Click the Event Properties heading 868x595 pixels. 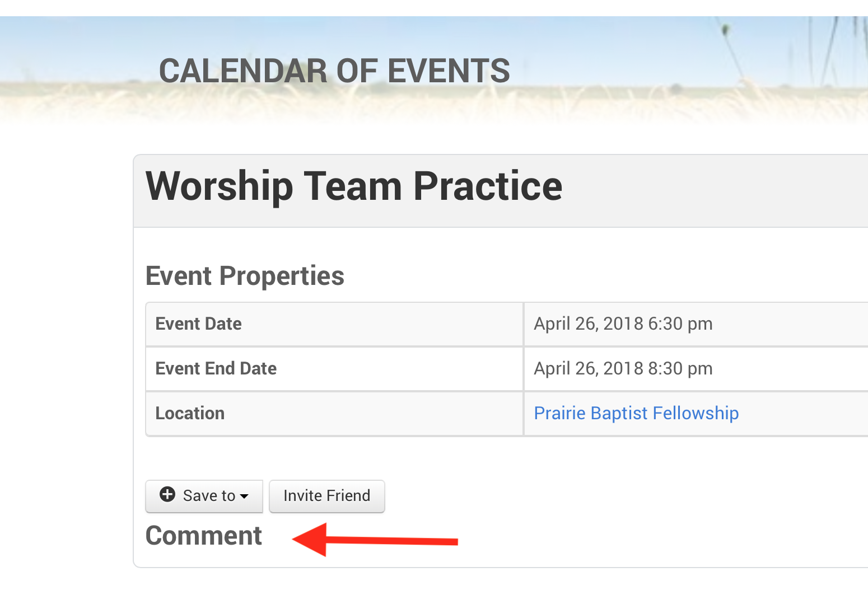click(245, 276)
